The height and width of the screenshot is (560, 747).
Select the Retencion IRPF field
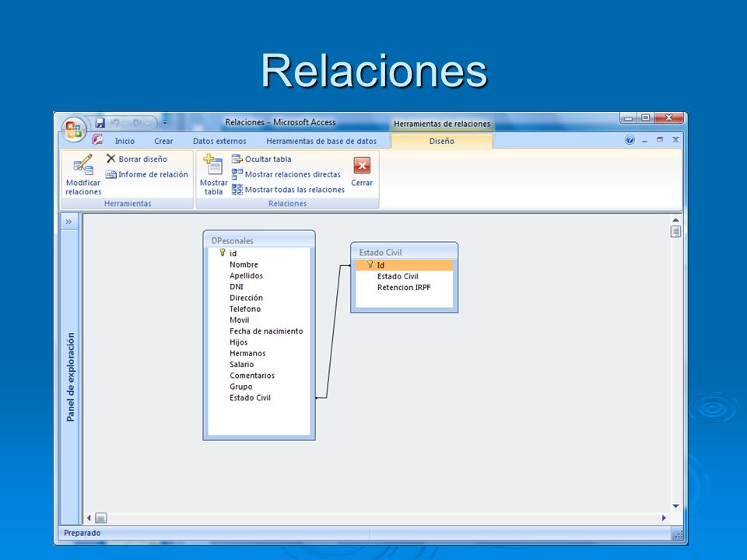coord(405,288)
